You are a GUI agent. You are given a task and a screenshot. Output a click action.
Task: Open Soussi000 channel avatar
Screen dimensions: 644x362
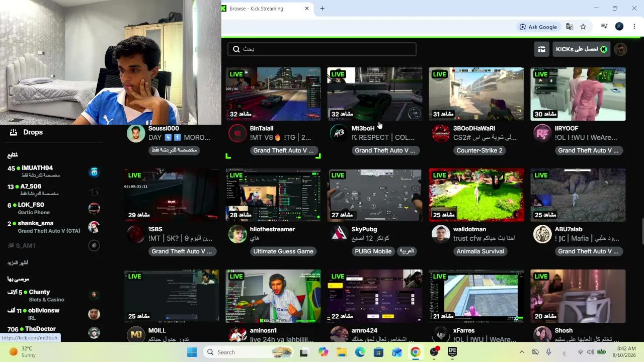pyautogui.click(x=136, y=134)
